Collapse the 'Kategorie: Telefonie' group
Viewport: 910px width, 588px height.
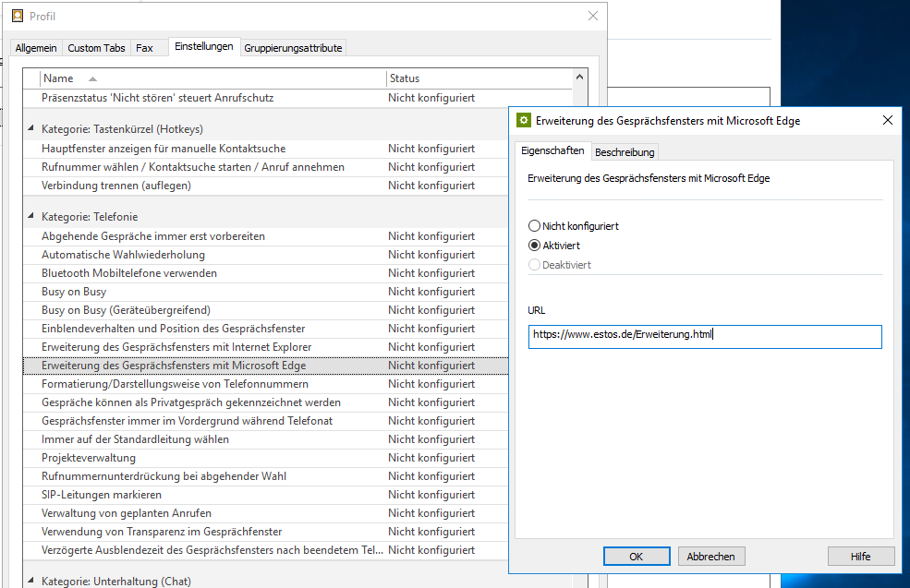point(31,217)
